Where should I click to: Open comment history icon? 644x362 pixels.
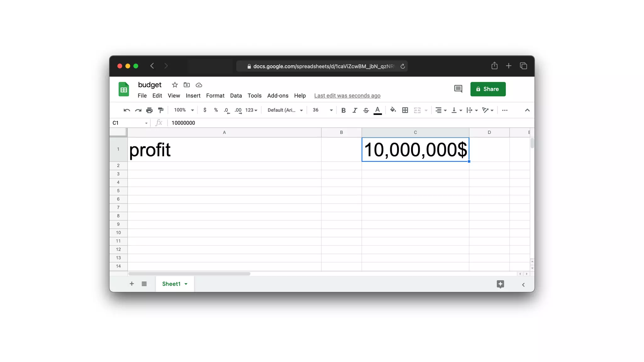click(458, 89)
